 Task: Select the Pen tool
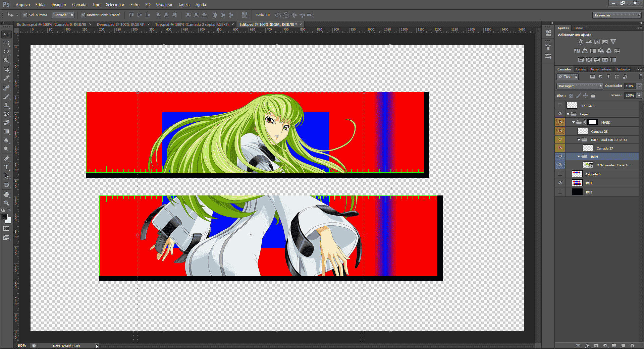6,159
